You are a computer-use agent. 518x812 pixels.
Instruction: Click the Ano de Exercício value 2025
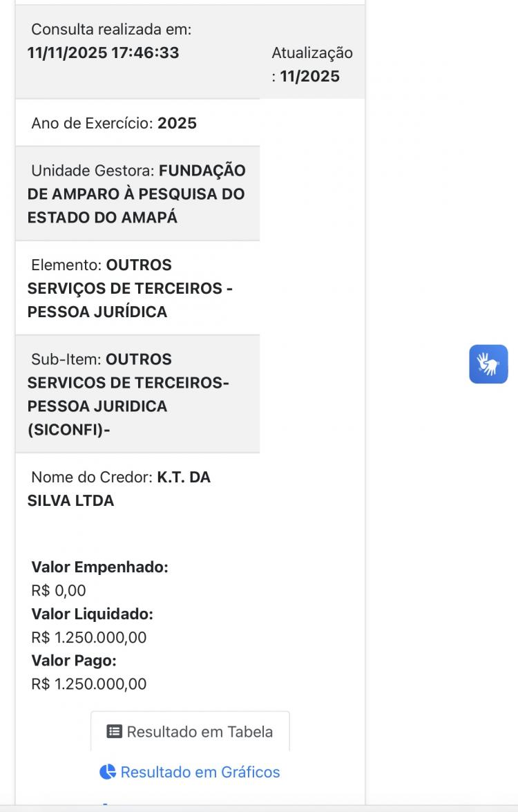click(177, 123)
